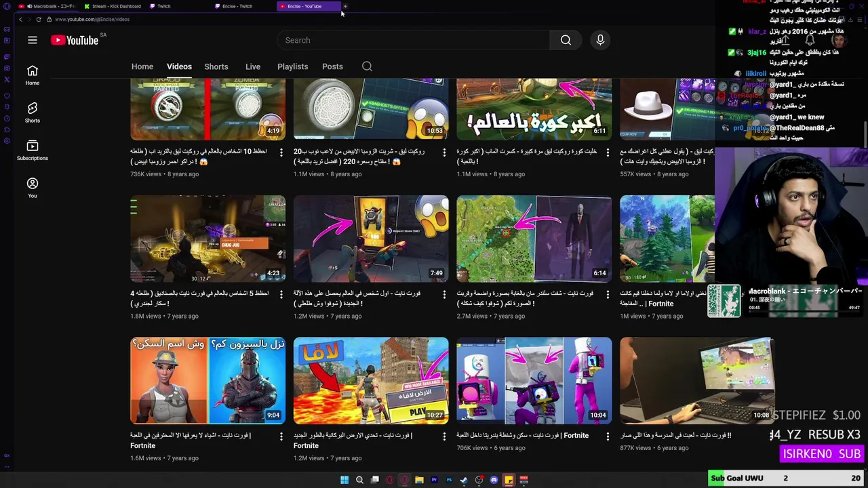Image resolution: width=868 pixels, height=488 pixels.
Task: Open video title above 1.6M views
Action: click(191, 441)
